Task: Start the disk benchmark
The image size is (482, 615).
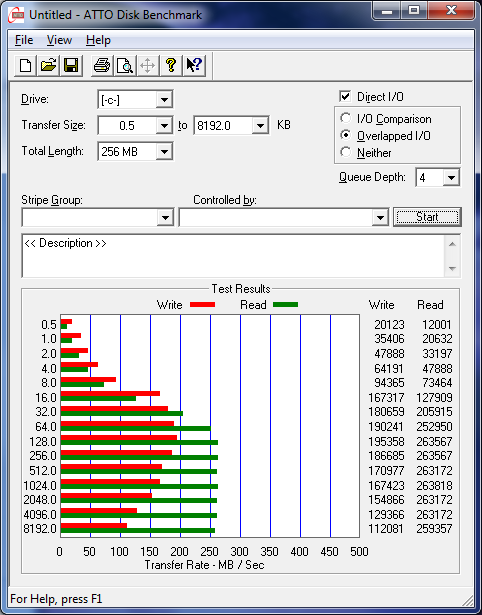Action: 427,217
